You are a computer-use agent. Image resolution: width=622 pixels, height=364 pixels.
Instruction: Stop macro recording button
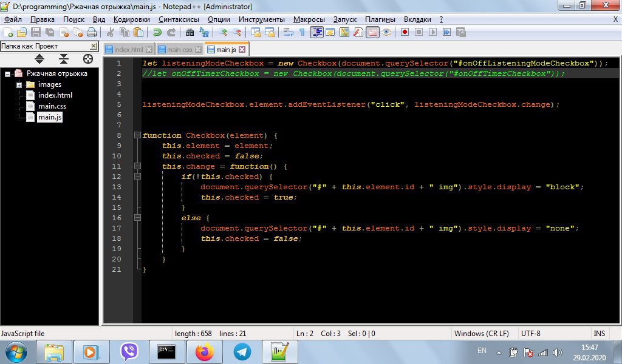(419, 33)
